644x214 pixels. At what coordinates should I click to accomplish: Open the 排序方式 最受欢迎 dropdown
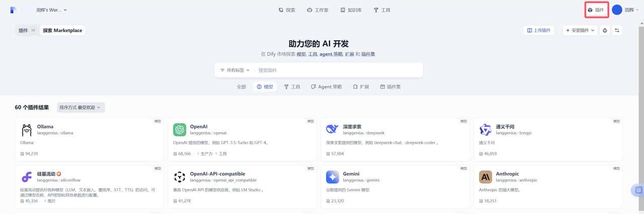(x=80, y=108)
